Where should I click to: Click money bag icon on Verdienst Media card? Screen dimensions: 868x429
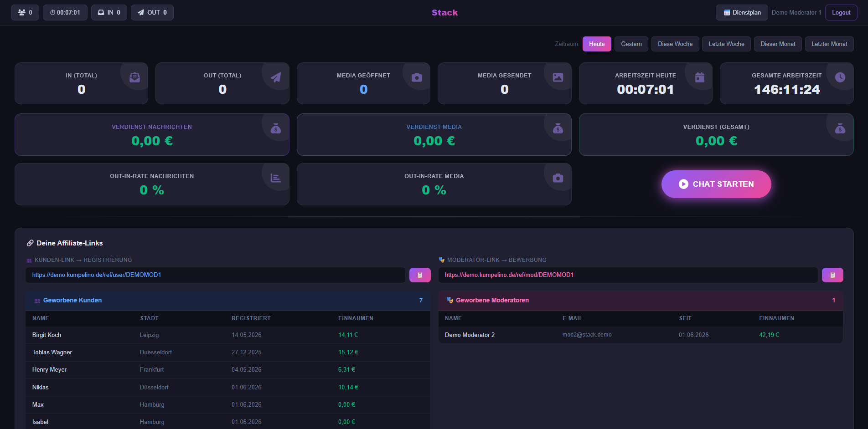(x=558, y=129)
